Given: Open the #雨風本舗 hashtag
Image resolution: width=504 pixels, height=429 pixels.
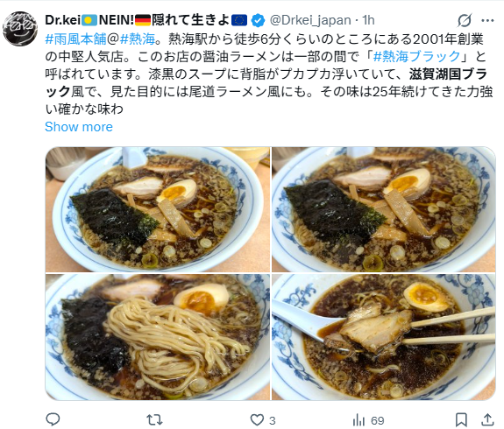Looking at the screenshot, I should point(76,39).
